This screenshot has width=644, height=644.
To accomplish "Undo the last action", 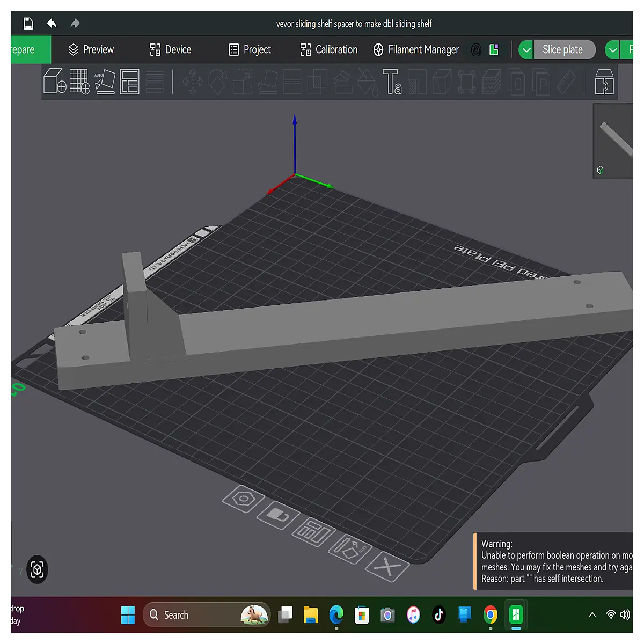I will pyautogui.click(x=52, y=24).
